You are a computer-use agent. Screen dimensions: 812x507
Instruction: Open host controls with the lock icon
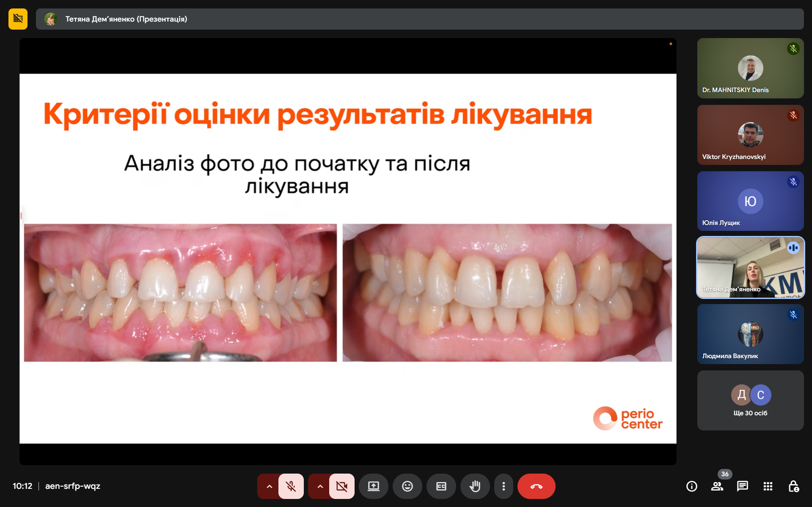point(793,486)
